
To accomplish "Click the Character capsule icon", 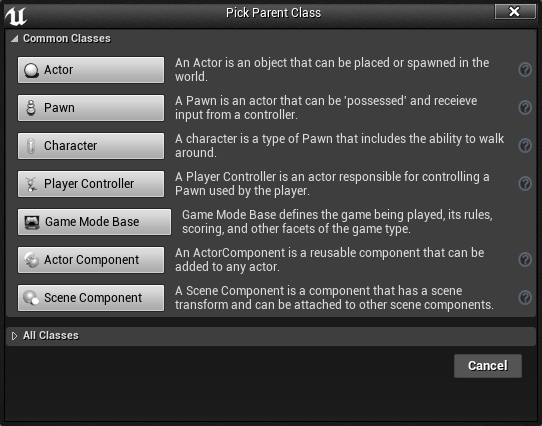I will pos(31,146).
